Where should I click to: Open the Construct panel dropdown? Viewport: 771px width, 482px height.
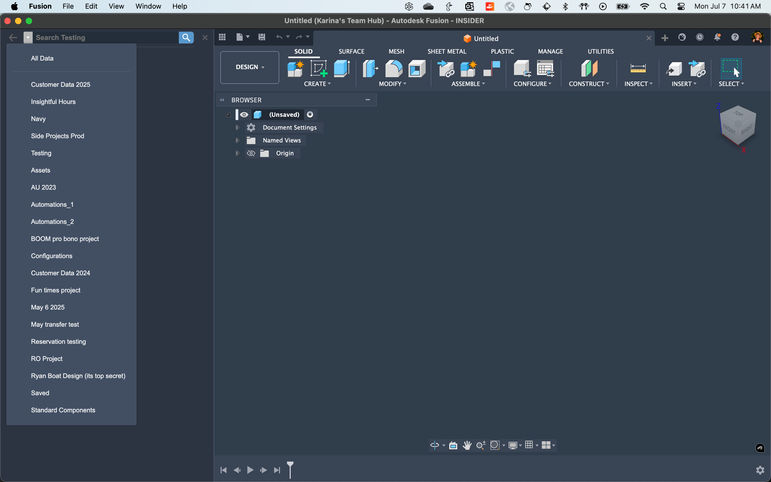click(x=589, y=84)
